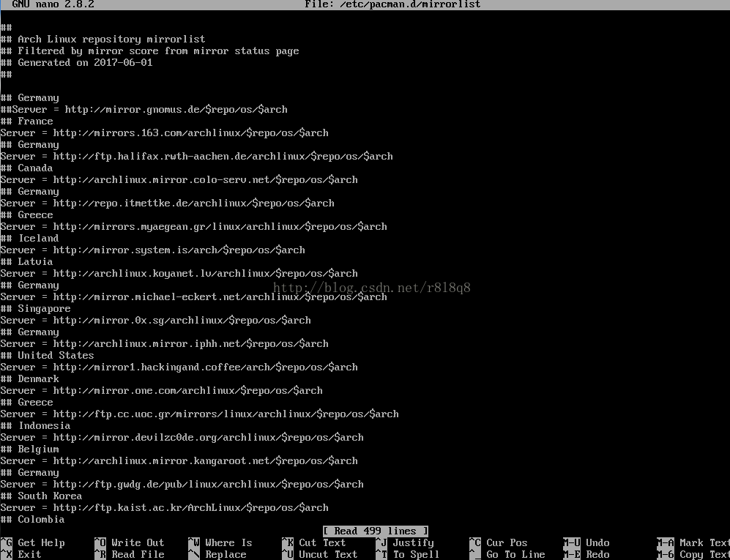Image resolution: width=730 pixels, height=560 pixels.
Task: Place cursor on archlinux.mirror.kangaroot.net server line
Action: click(179, 461)
